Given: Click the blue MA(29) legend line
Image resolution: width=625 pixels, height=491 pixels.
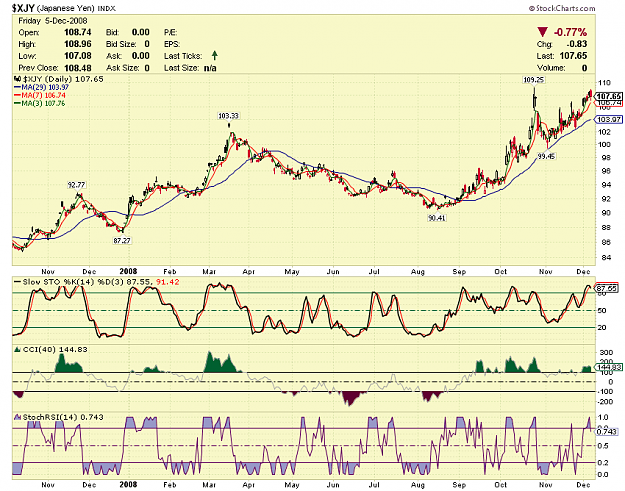Looking at the screenshot, I should (17, 87).
